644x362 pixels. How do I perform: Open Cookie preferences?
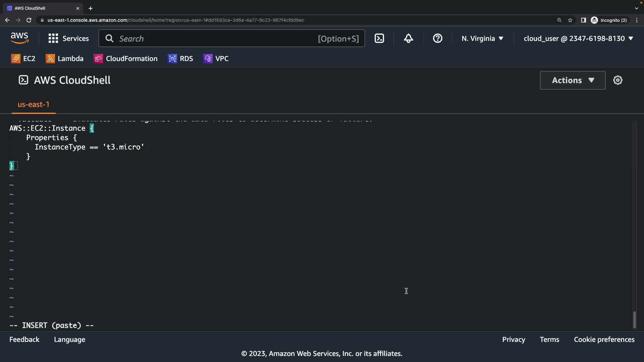point(604,340)
